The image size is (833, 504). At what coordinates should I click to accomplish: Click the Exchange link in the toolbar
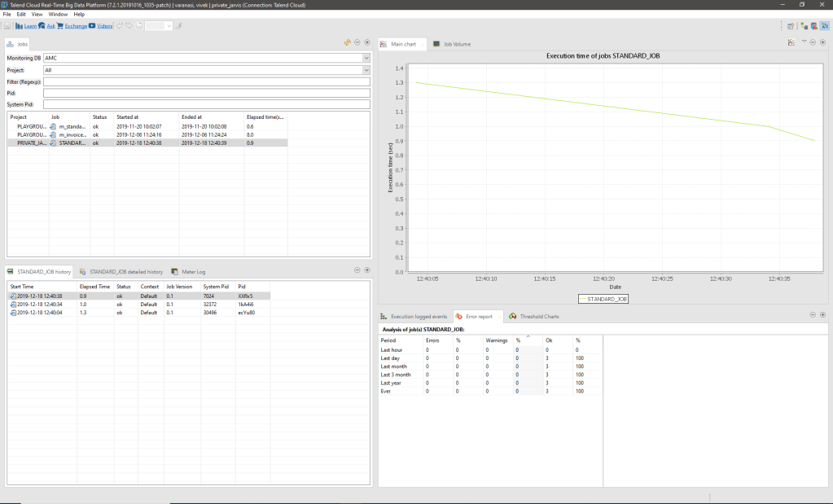coord(76,26)
